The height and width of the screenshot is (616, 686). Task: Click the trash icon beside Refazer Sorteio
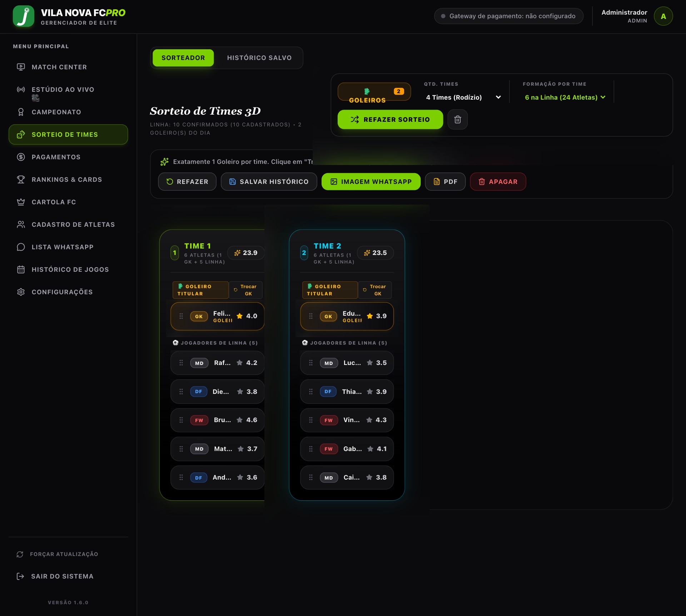point(457,120)
